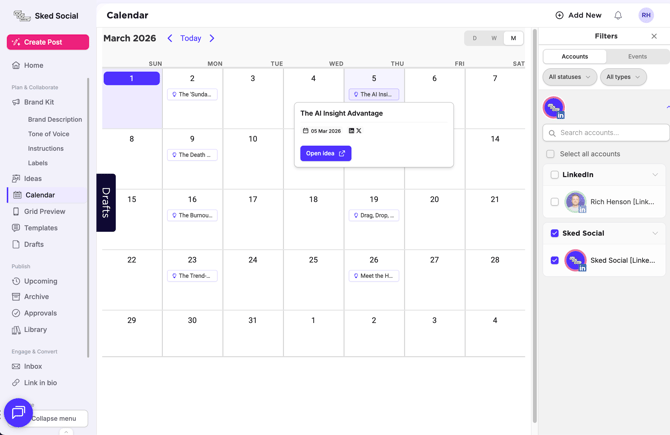
Task: Open the All types dropdown
Action: 623,77
